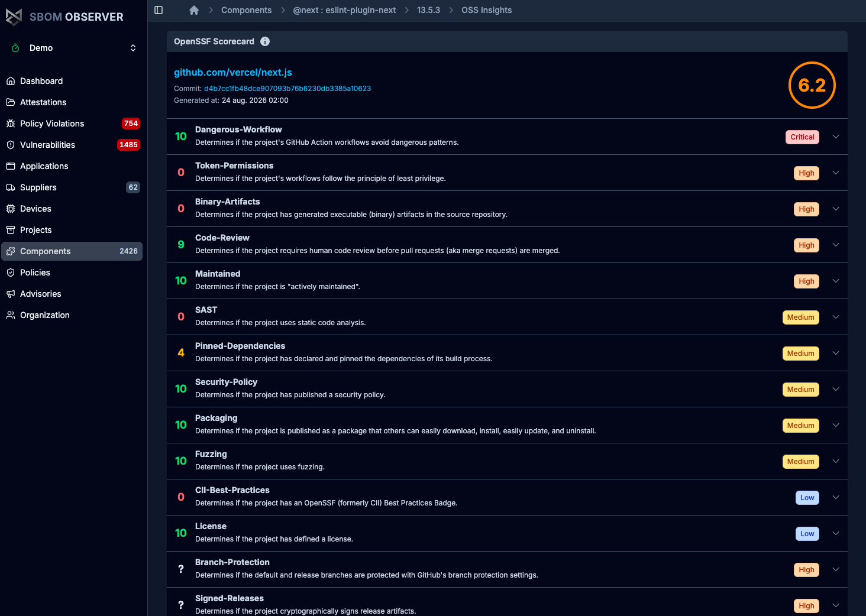Go to the home breadcrumb icon

[194, 10]
